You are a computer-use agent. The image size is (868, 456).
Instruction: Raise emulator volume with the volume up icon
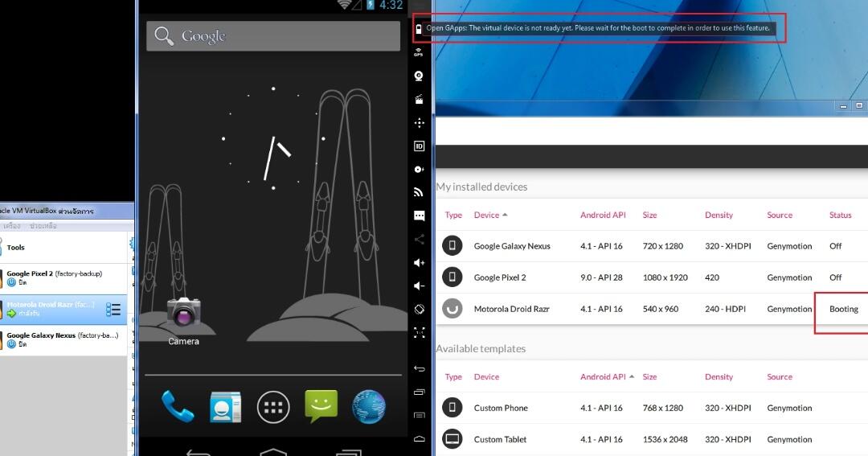(419, 263)
